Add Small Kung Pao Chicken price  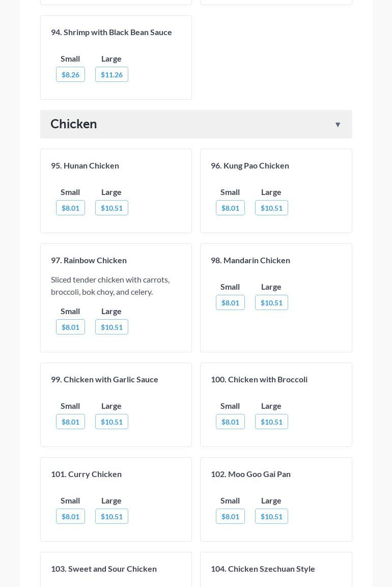click(x=230, y=208)
